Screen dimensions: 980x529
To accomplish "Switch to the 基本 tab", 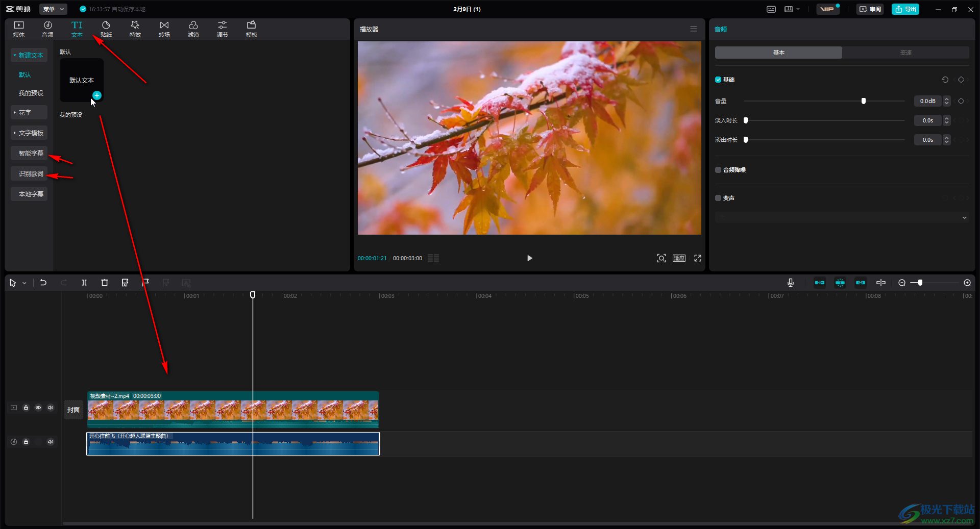I will [x=778, y=53].
